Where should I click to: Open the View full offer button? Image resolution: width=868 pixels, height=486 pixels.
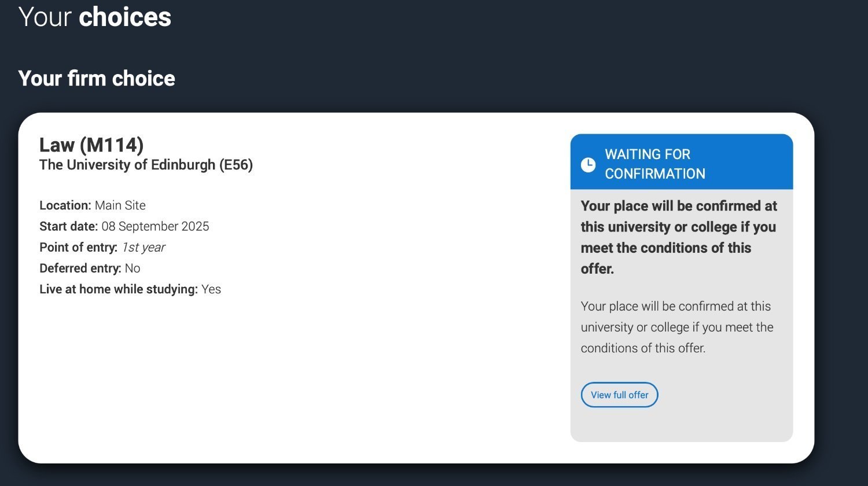(619, 395)
